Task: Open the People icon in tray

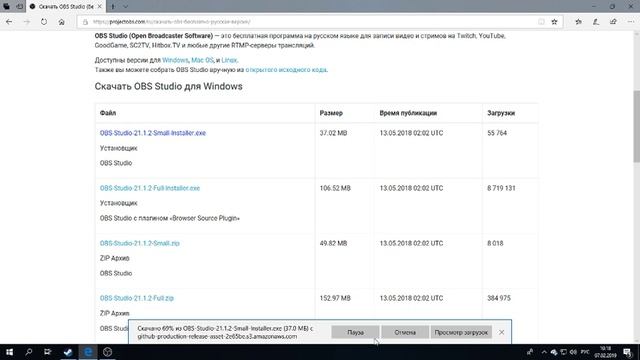Action: (x=530, y=352)
